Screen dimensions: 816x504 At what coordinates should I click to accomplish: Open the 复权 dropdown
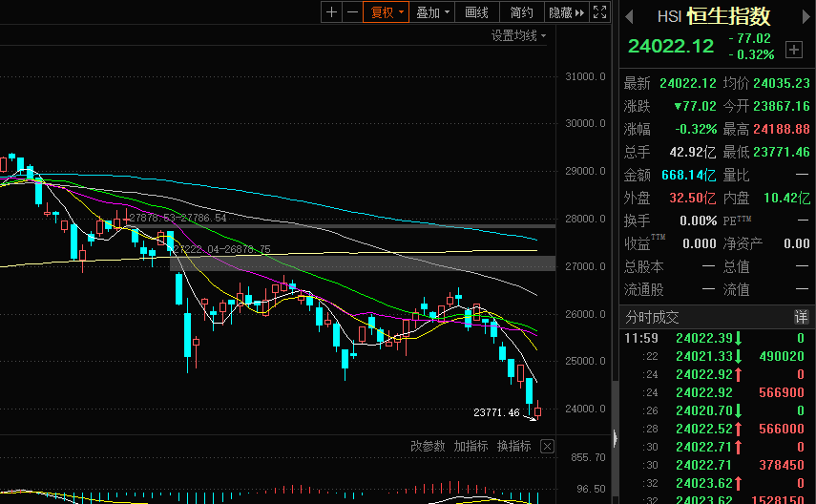click(x=387, y=12)
